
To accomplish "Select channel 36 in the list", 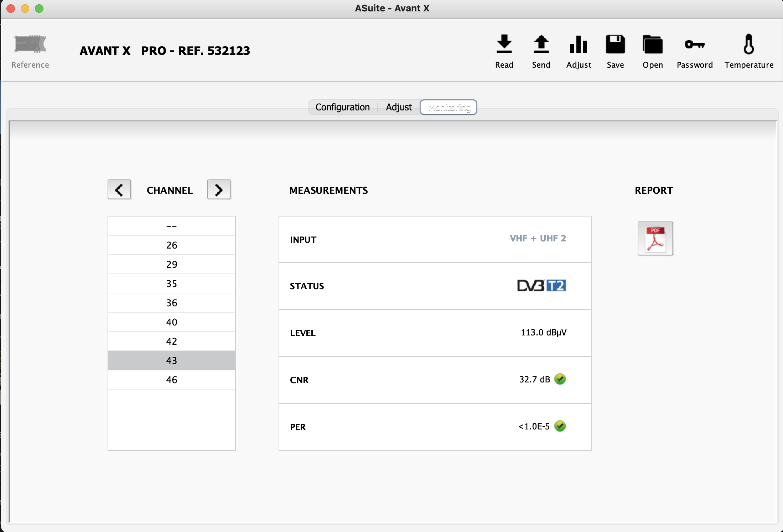I will (x=172, y=303).
